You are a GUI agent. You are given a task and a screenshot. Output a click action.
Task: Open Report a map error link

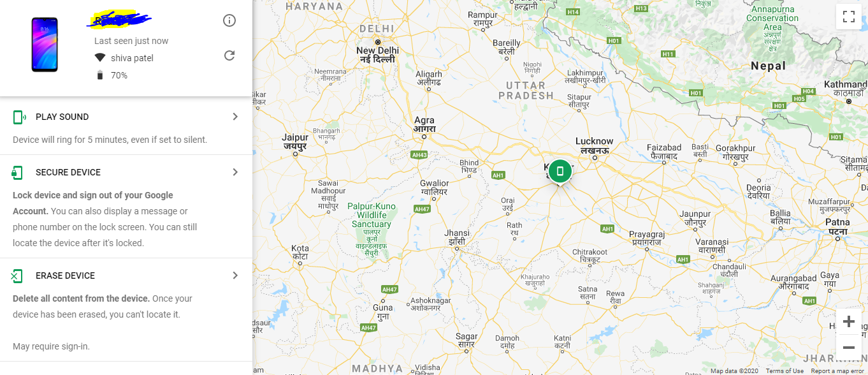tap(837, 371)
